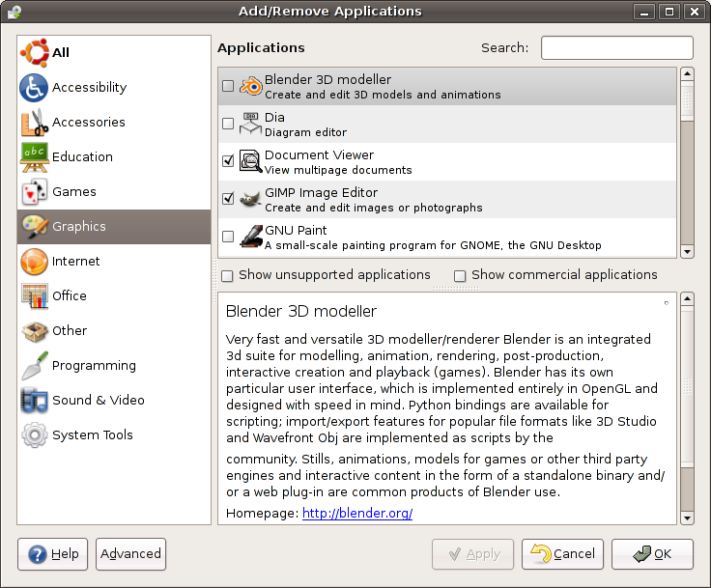Click the Education chalkboard icon
This screenshot has height=588, width=711.
pyautogui.click(x=34, y=157)
